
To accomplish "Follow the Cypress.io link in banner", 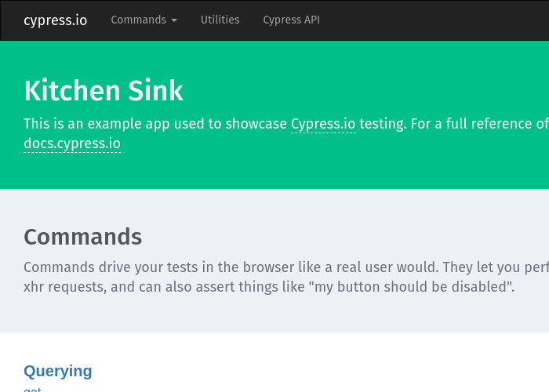I will coord(323,124).
